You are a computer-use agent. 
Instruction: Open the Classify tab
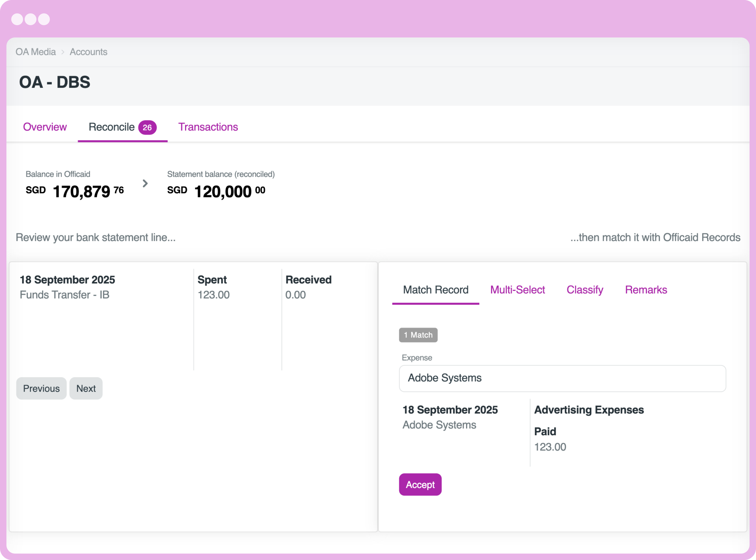584,290
